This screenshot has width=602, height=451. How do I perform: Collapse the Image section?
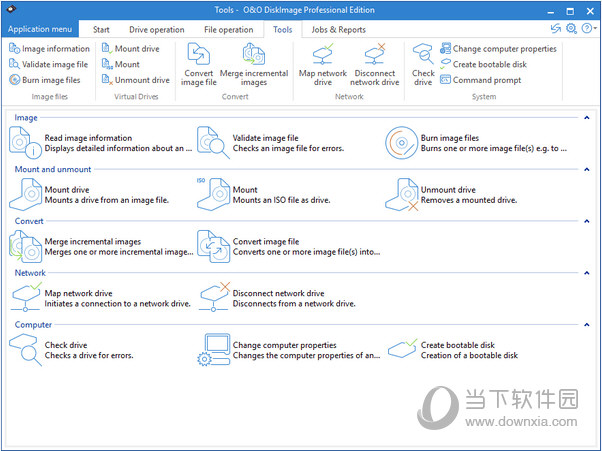pyautogui.click(x=587, y=118)
